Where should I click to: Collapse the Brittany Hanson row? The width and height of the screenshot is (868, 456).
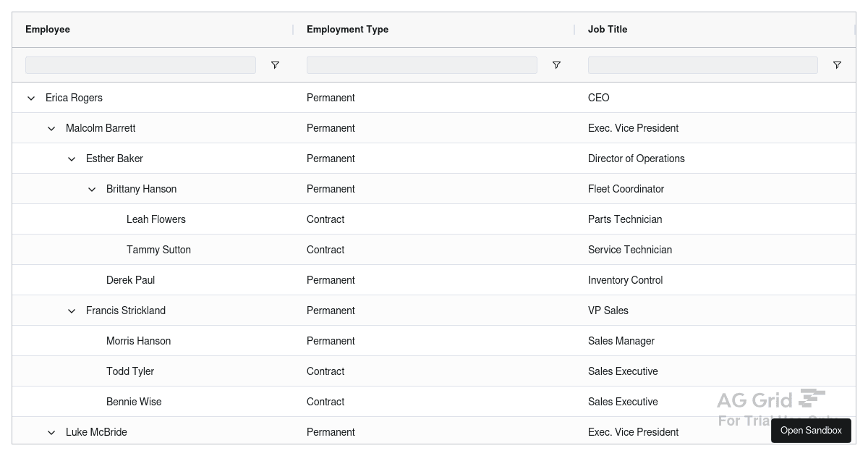92,189
